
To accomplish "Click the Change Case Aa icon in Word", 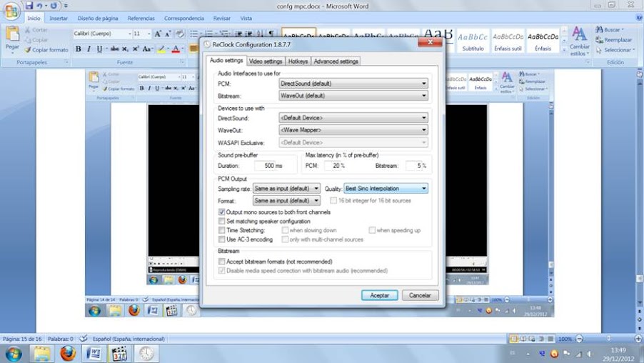I will click(146, 49).
